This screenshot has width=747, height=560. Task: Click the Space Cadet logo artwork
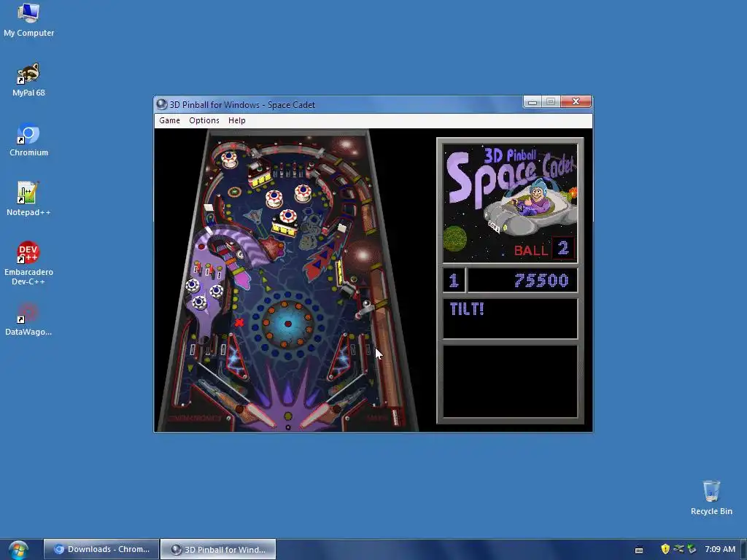(x=510, y=203)
